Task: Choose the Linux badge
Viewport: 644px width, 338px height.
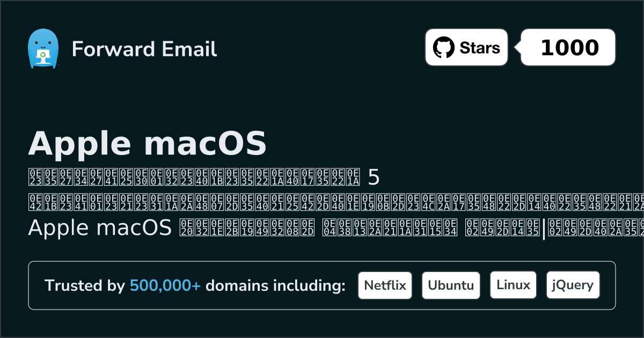Action: point(514,285)
